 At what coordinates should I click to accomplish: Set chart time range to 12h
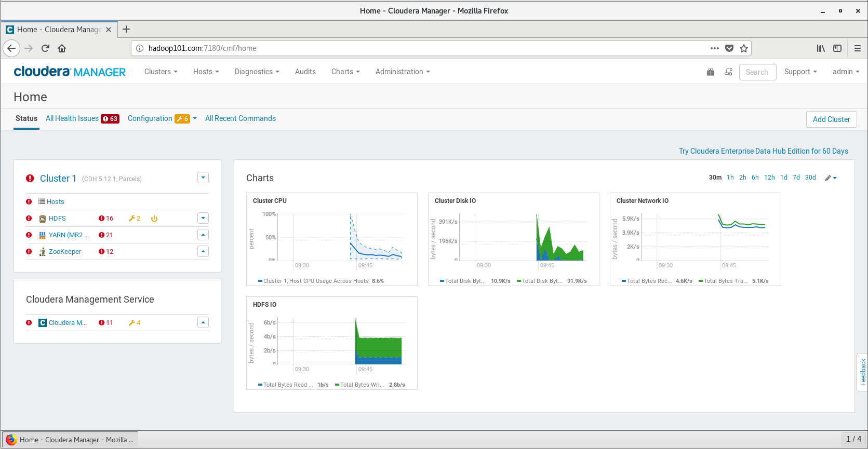769,178
